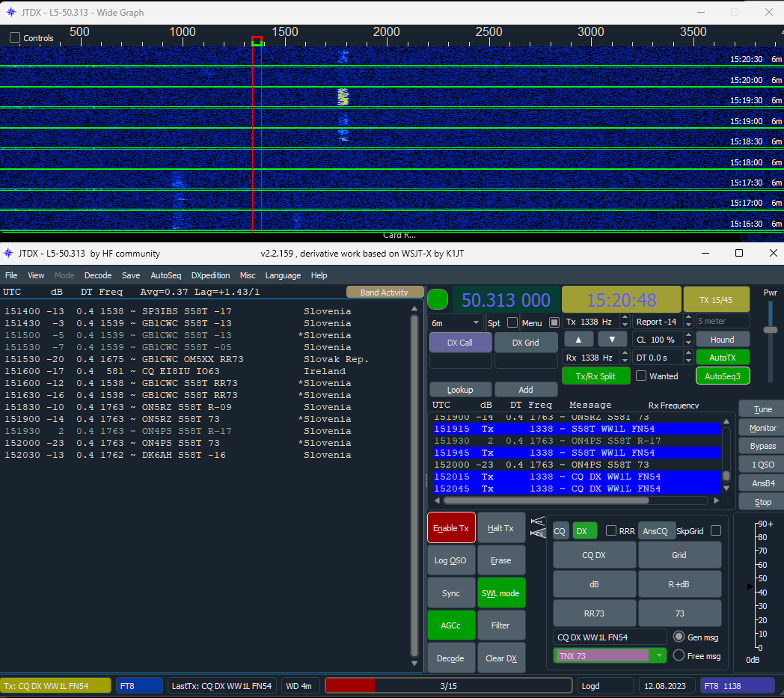
Task: Toggle the SWL mode button
Action: pos(501,593)
